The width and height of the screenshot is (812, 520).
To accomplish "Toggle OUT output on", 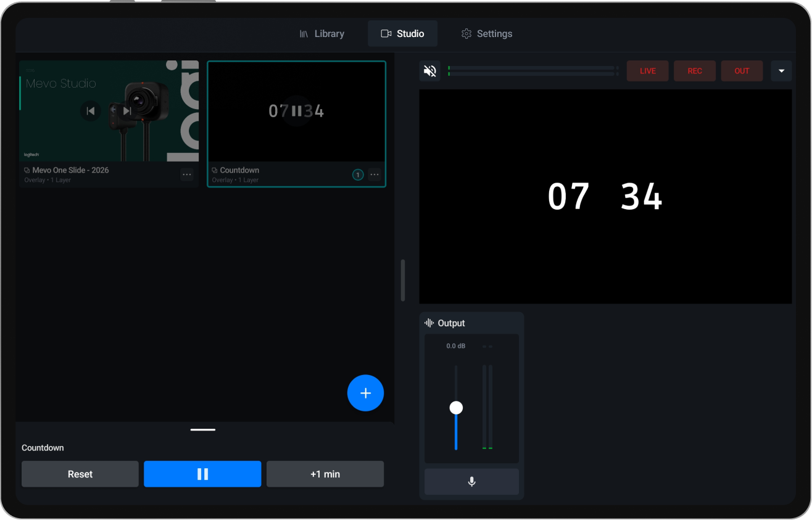I will click(742, 70).
